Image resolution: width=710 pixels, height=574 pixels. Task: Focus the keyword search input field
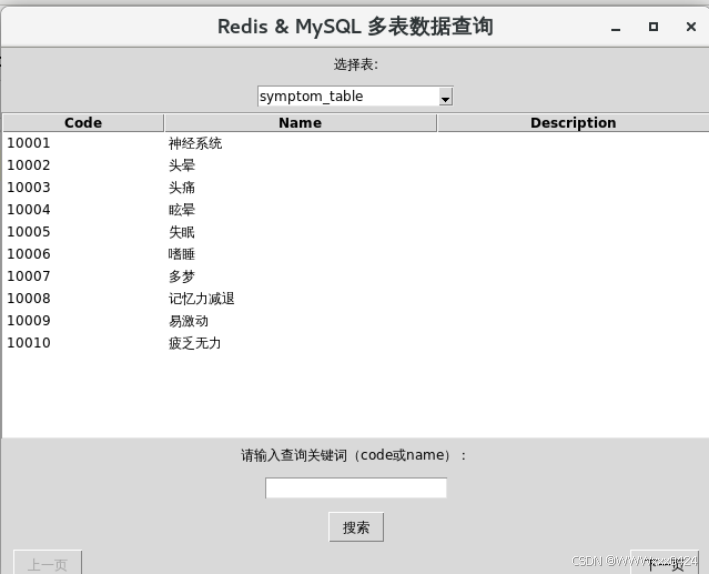356,488
